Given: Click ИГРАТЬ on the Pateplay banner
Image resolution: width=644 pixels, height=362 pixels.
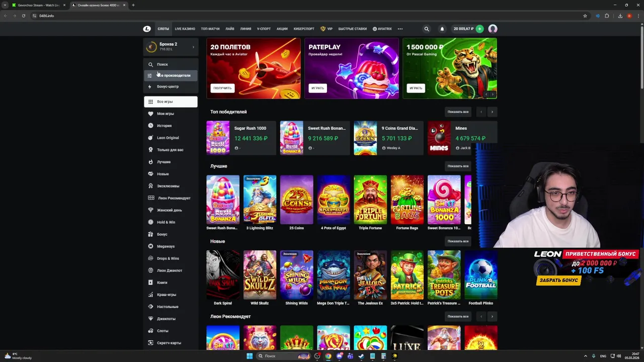Looking at the screenshot, I should pos(317,88).
